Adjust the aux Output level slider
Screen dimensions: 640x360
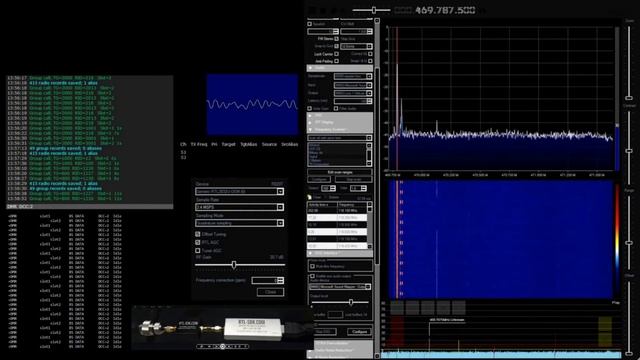[351, 302]
